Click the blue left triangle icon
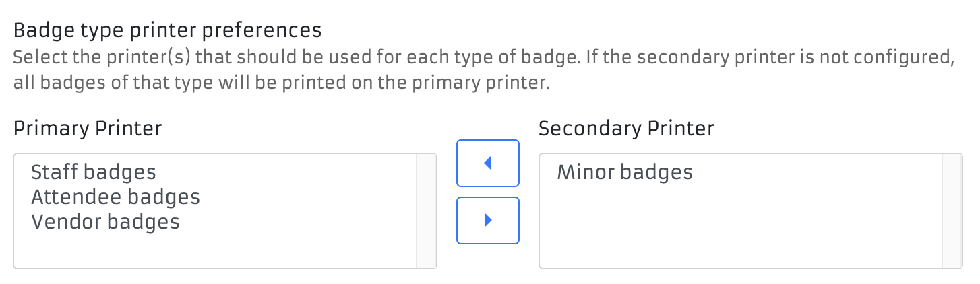The width and height of the screenshot is (980, 284). [x=487, y=163]
